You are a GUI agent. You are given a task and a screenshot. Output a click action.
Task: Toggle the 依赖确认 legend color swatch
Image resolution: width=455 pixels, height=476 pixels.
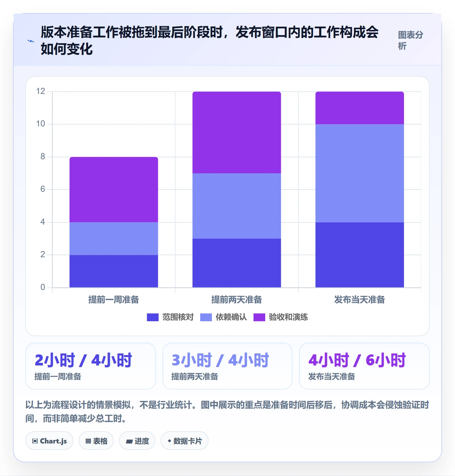(206, 317)
